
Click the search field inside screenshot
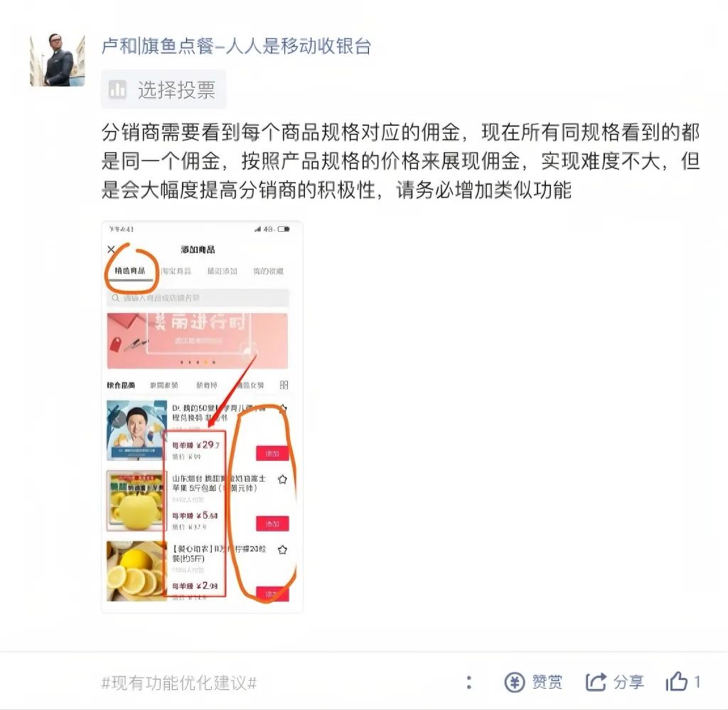[198, 298]
